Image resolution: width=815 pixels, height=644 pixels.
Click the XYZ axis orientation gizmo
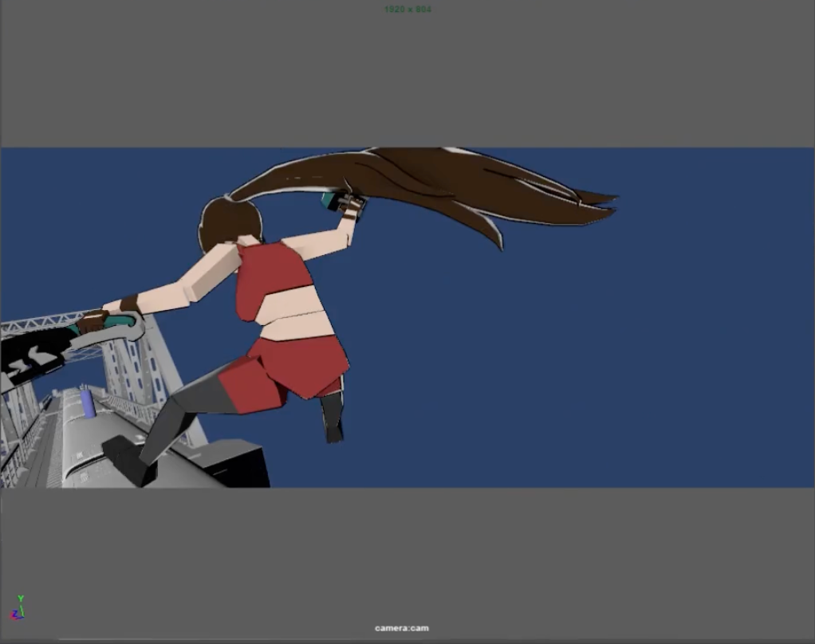17,608
